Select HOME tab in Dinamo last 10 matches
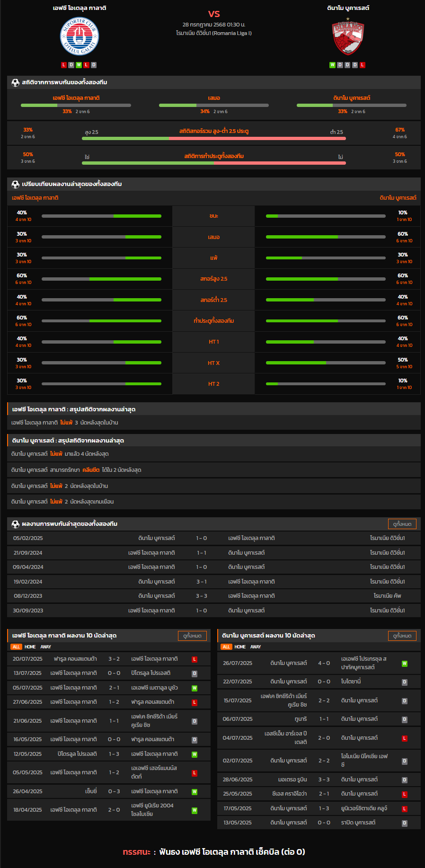Viewport: 425px width, 868px height. 240,647
